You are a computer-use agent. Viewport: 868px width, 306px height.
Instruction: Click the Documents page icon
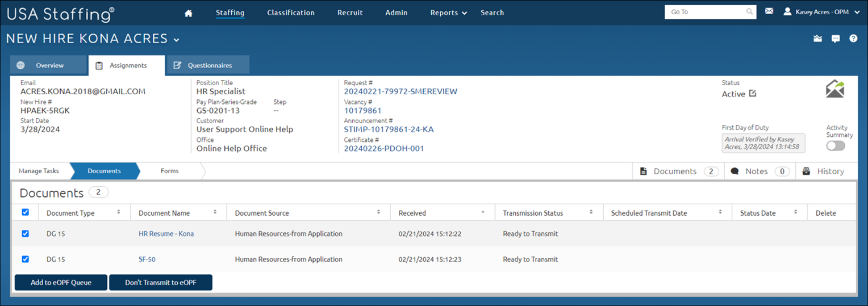(644, 171)
